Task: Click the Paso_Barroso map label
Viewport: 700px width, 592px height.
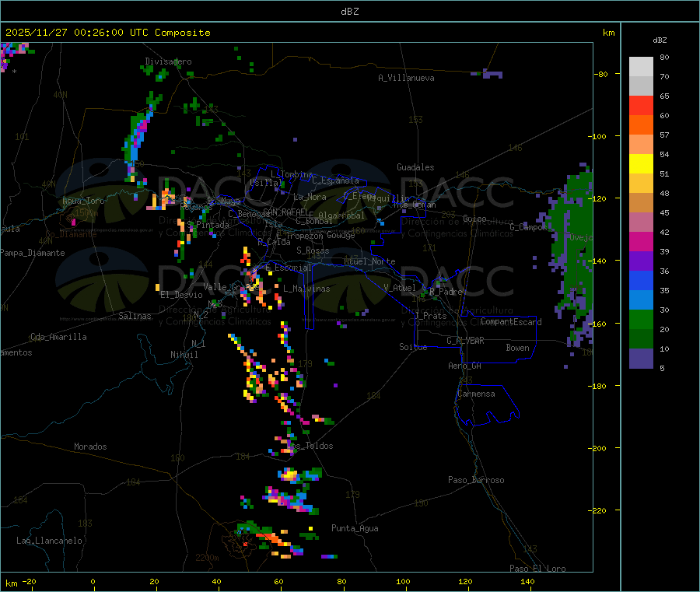Action: 476,480
